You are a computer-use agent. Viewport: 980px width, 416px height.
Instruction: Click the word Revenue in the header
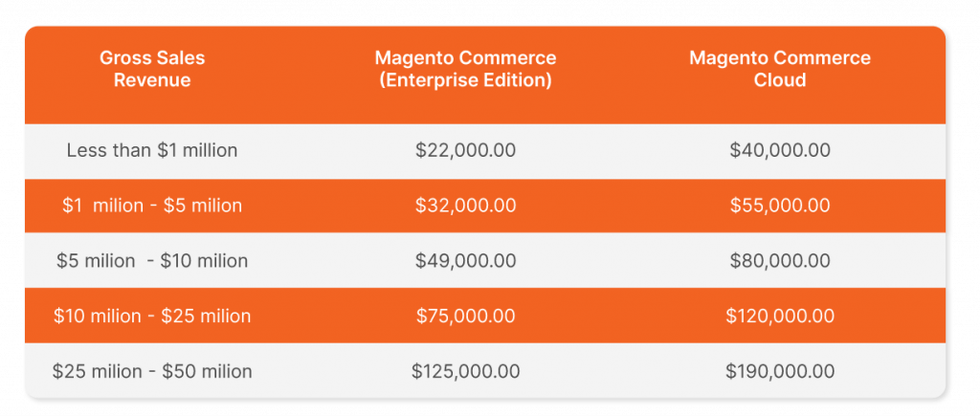[152, 80]
